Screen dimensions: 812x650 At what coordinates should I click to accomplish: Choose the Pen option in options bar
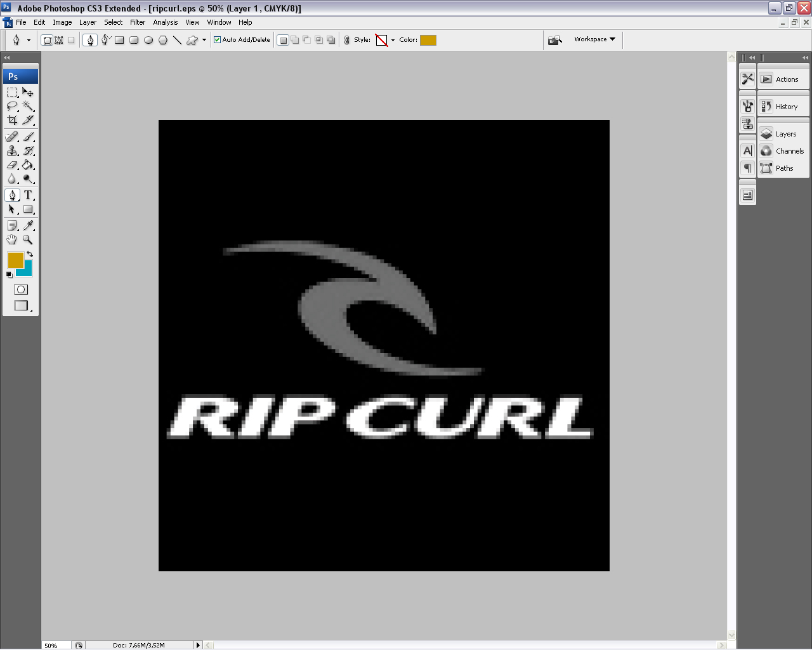[90, 40]
